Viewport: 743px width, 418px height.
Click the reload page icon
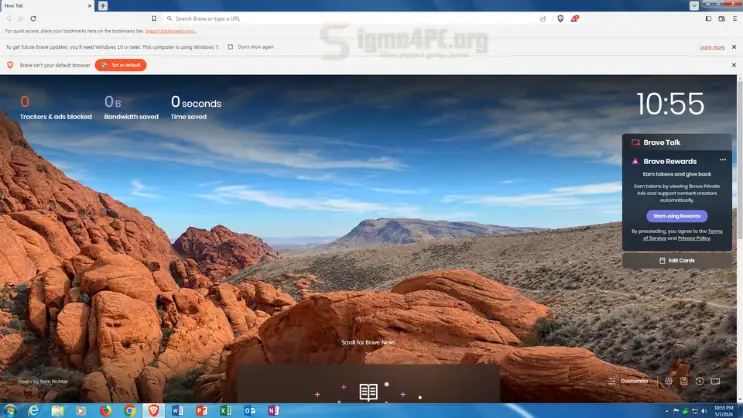tap(33, 18)
